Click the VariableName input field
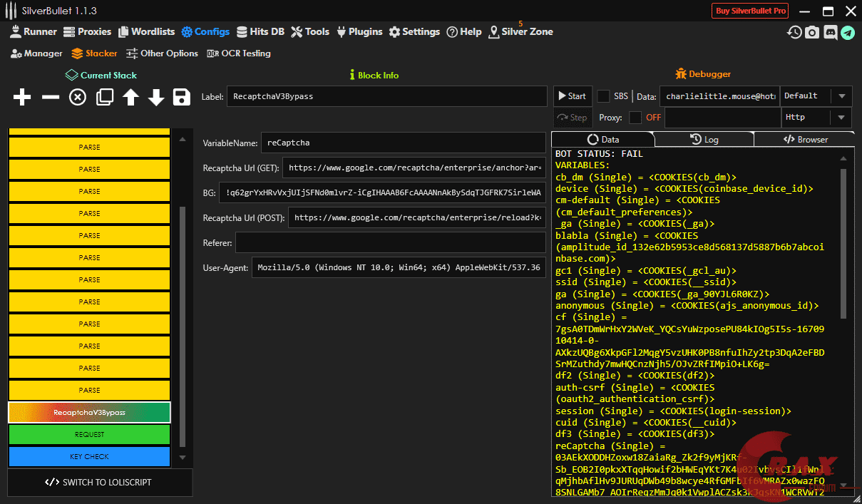Screen dimensions: 862x504 (x=403, y=143)
